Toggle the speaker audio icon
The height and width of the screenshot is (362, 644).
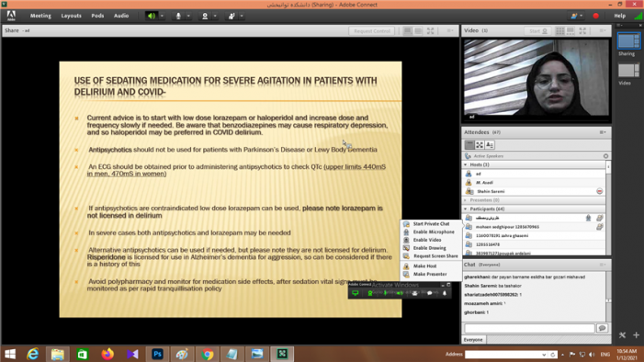(152, 16)
